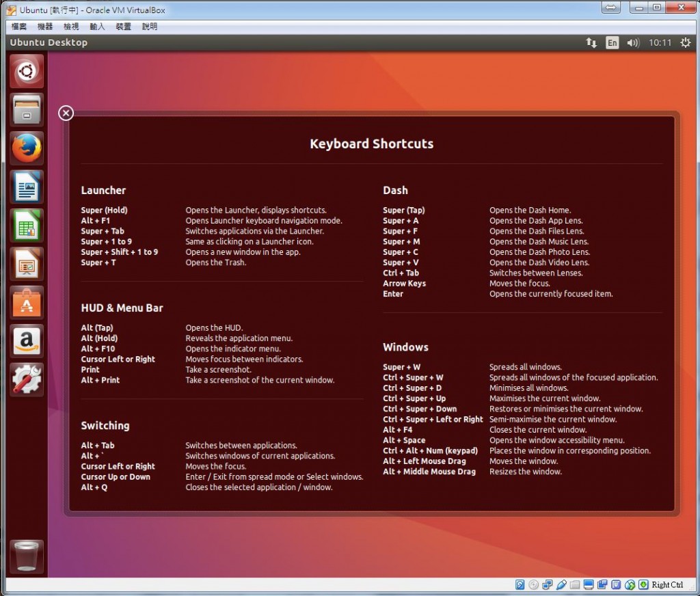Viewport: 700px width, 596px height.
Task: Click the Dash section heading
Action: pyautogui.click(x=396, y=190)
